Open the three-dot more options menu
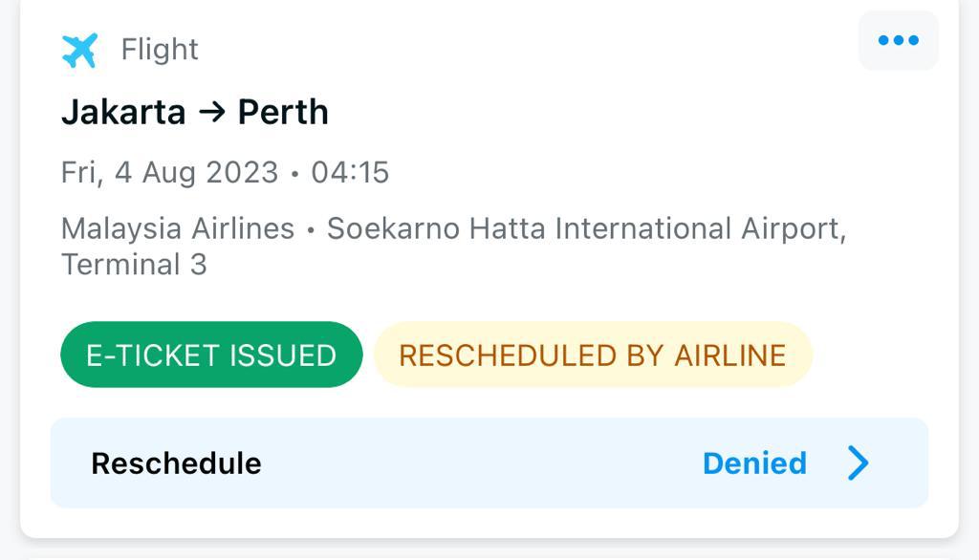 pos(898,40)
